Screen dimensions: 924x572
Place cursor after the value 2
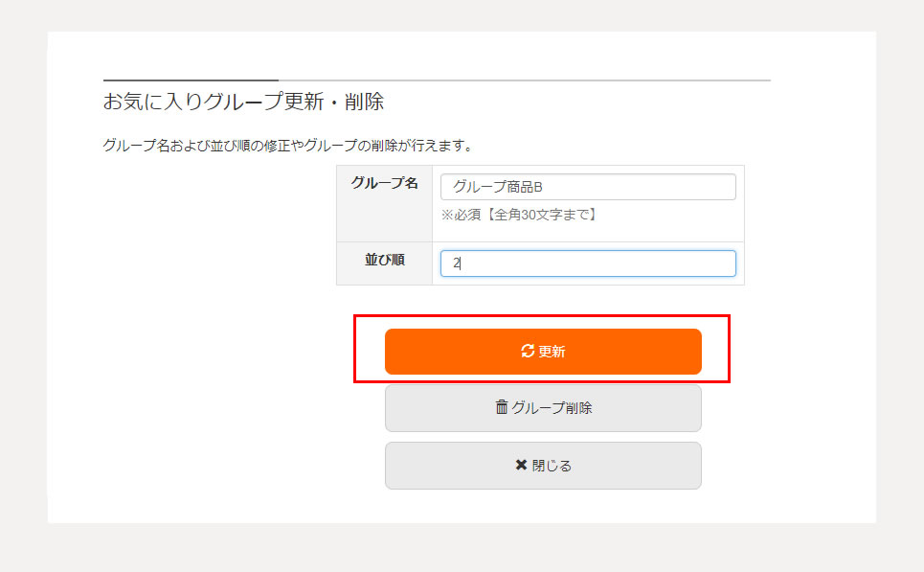[461, 263]
